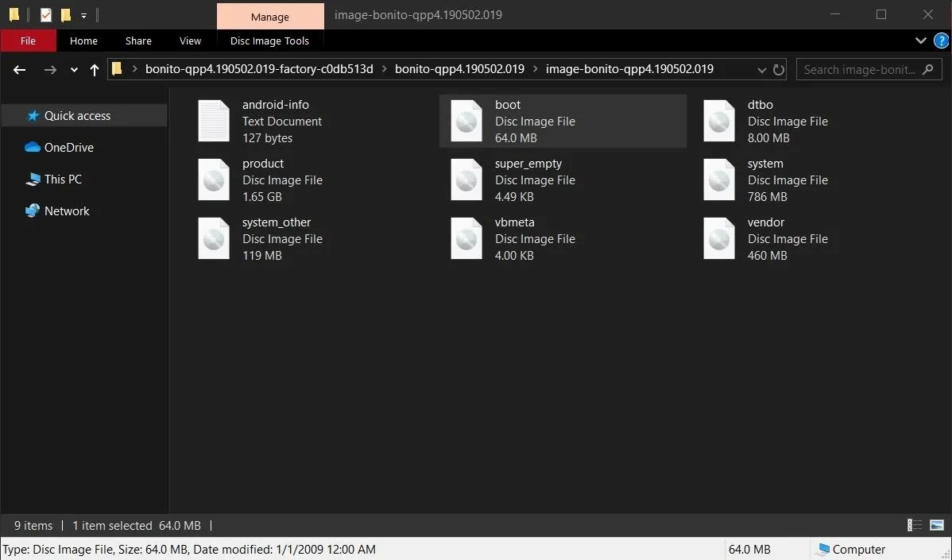Click the system_other file name
This screenshot has height=560, width=952.
[277, 222]
